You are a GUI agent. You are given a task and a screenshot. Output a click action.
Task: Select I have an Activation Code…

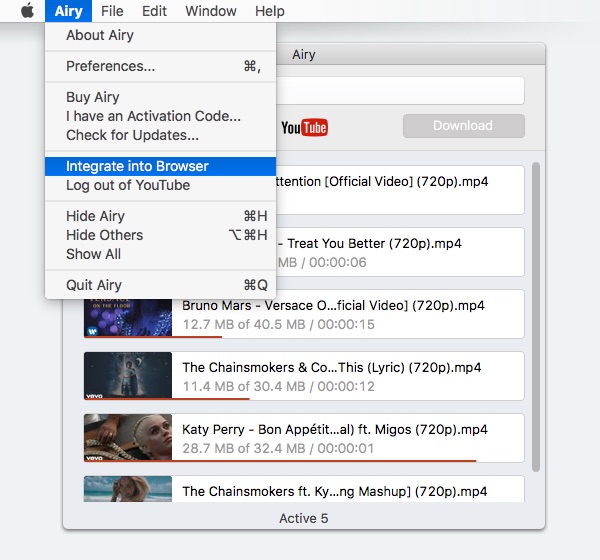160,116
